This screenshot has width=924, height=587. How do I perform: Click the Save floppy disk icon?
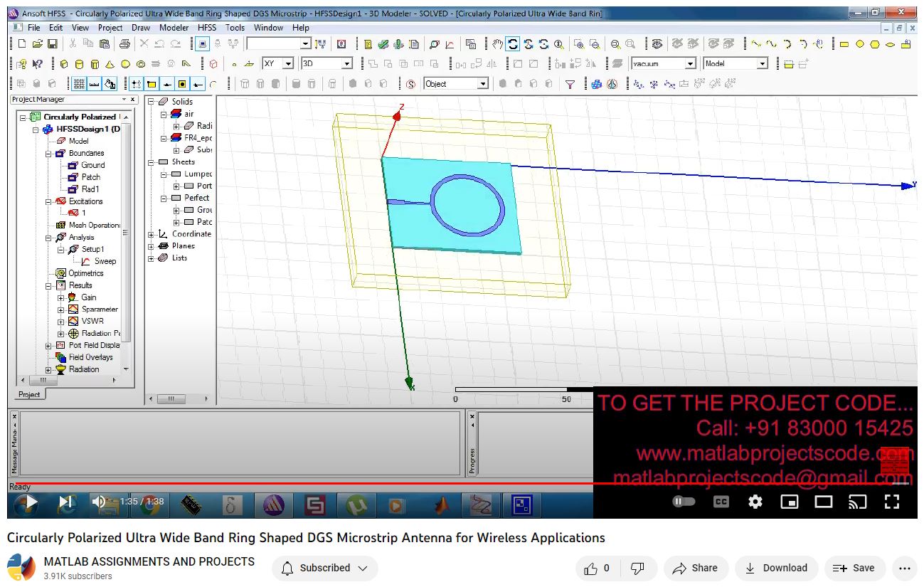point(52,44)
